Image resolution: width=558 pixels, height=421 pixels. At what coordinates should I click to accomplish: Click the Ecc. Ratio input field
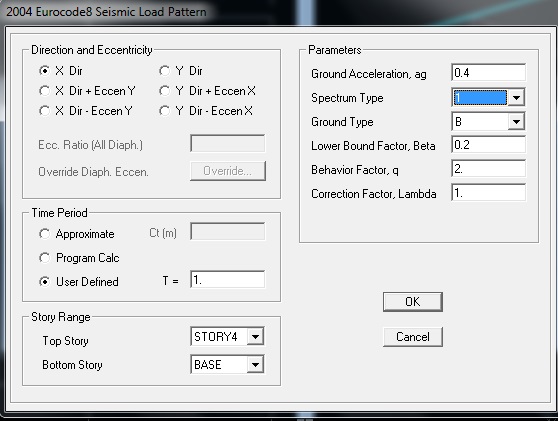tap(227, 143)
